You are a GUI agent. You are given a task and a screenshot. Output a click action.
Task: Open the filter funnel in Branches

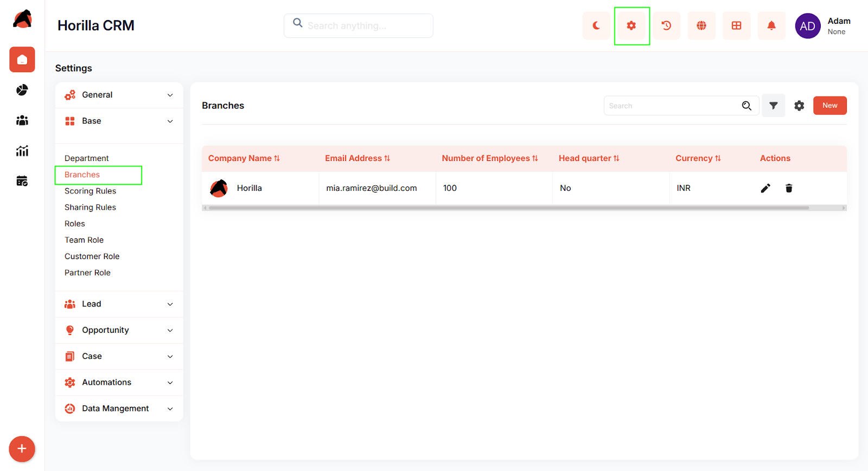(774, 106)
